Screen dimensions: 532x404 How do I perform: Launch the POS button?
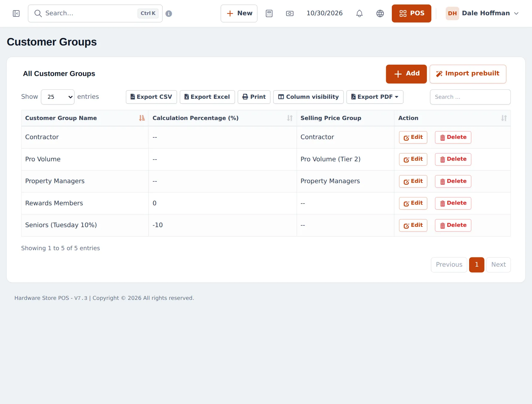(412, 13)
